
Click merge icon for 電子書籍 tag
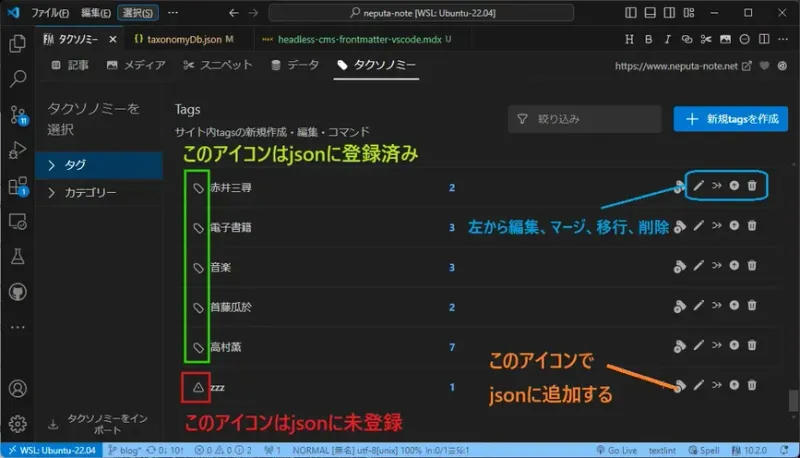pos(717,225)
